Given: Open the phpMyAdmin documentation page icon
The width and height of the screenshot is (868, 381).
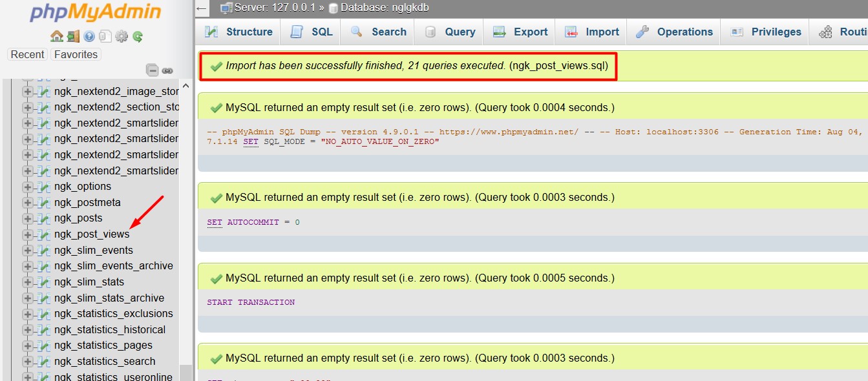Looking at the screenshot, I should (105, 36).
